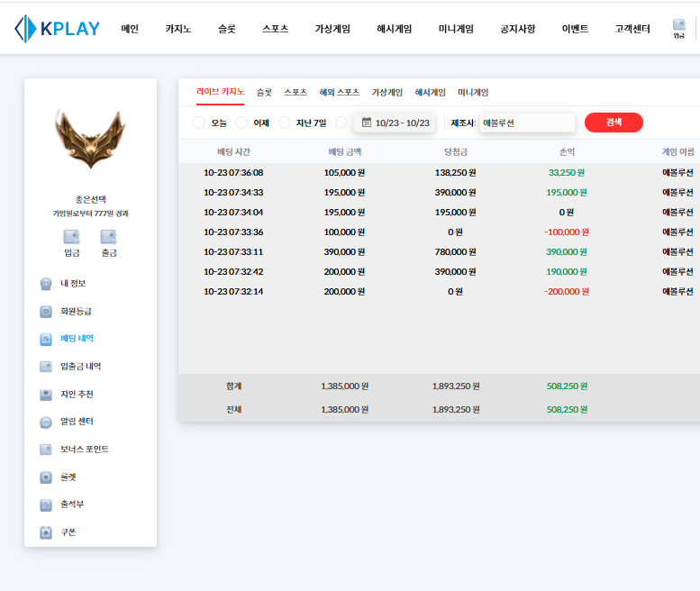Open the 룰렛 roulette icon
Viewport: 700px width, 591px height.
pyautogui.click(x=46, y=477)
